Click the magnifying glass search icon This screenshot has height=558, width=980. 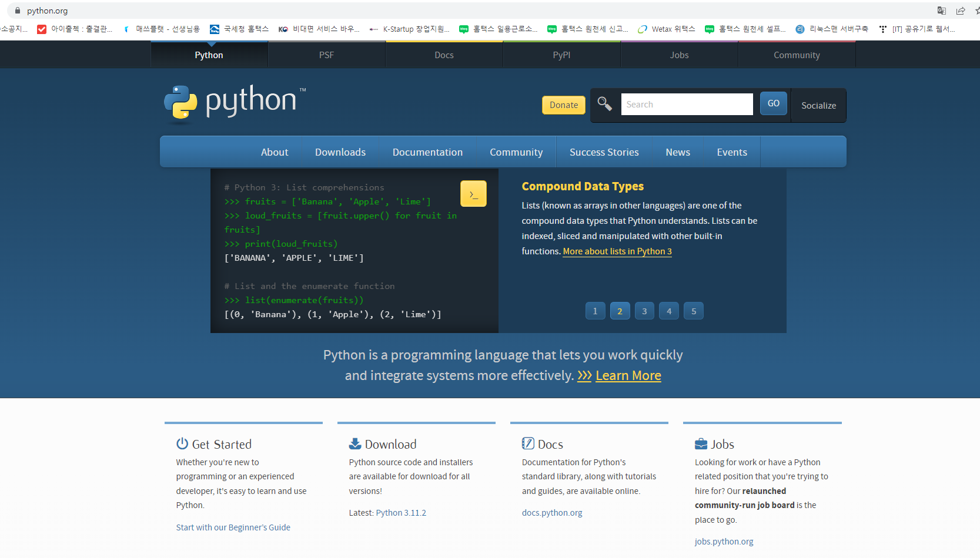(x=604, y=104)
